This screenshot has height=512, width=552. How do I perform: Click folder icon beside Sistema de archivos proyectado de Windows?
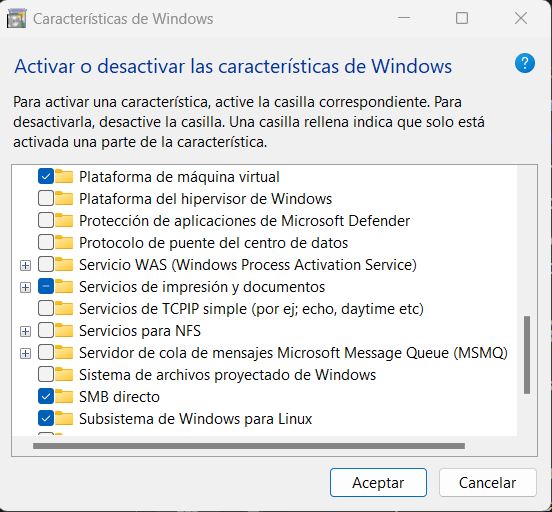(64, 375)
